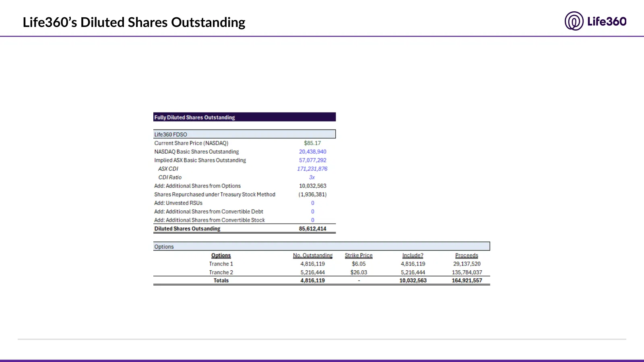
Task: Select the value 57,077,292
Action: click(x=312, y=160)
